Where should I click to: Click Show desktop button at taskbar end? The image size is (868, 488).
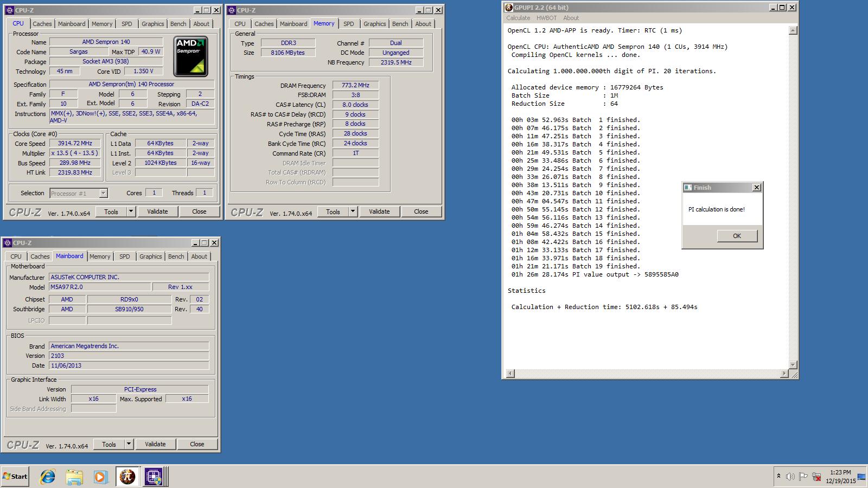click(x=861, y=477)
